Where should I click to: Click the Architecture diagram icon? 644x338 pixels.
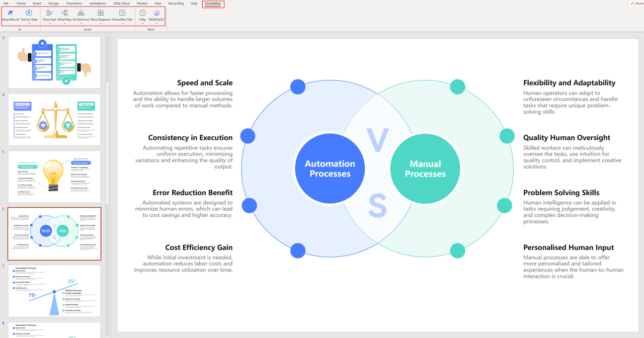(81, 13)
